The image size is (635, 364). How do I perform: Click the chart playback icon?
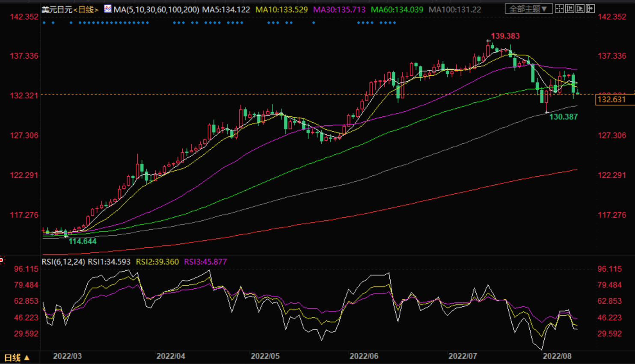click(x=580, y=9)
